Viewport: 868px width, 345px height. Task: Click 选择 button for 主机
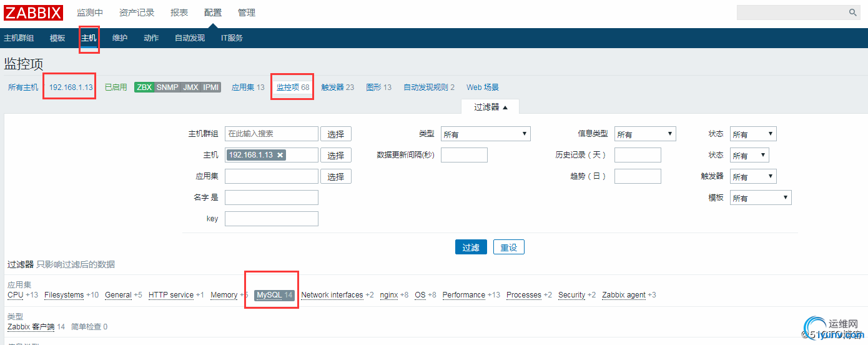(336, 155)
